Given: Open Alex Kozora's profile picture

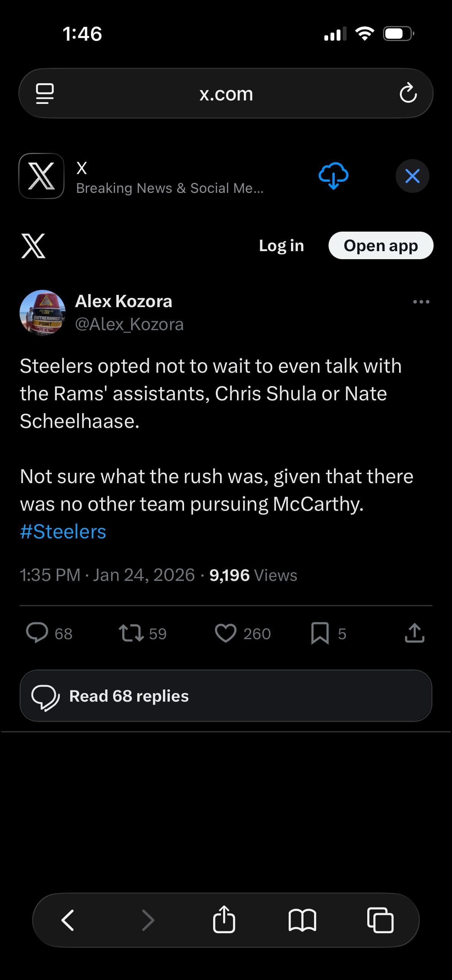Looking at the screenshot, I should [43, 313].
